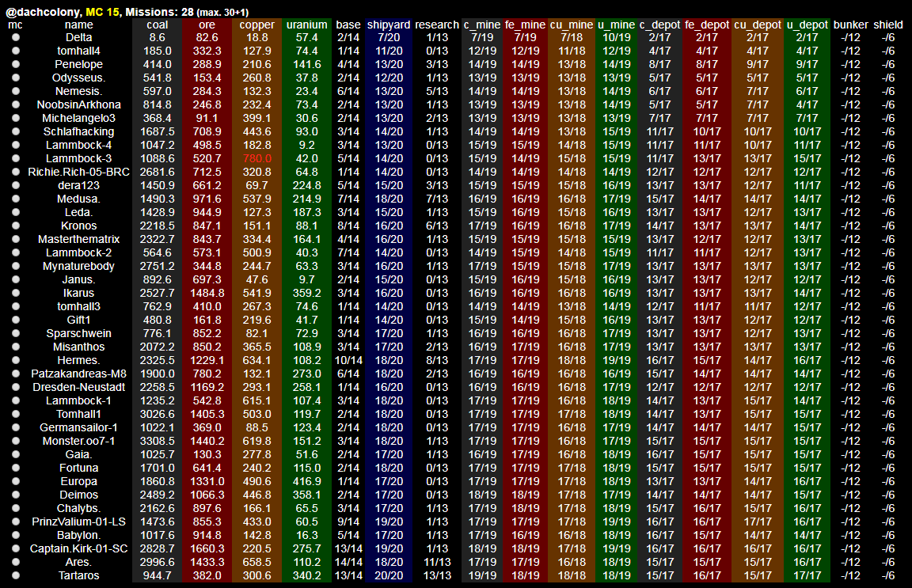Image resolution: width=912 pixels, height=588 pixels.
Task: Open planet Richie.Rich-05-BRC
Action: point(78,172)
